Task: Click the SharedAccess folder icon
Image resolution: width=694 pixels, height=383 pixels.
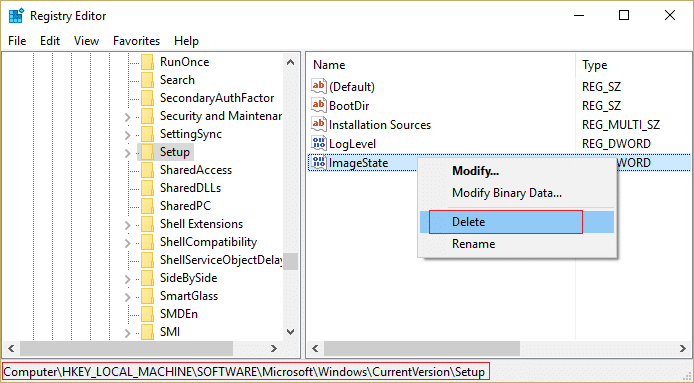Action: 147,170
